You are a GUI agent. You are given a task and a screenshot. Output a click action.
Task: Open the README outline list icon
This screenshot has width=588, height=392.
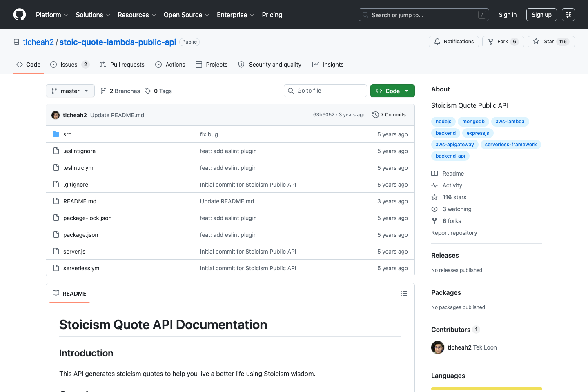pos(404,293)
